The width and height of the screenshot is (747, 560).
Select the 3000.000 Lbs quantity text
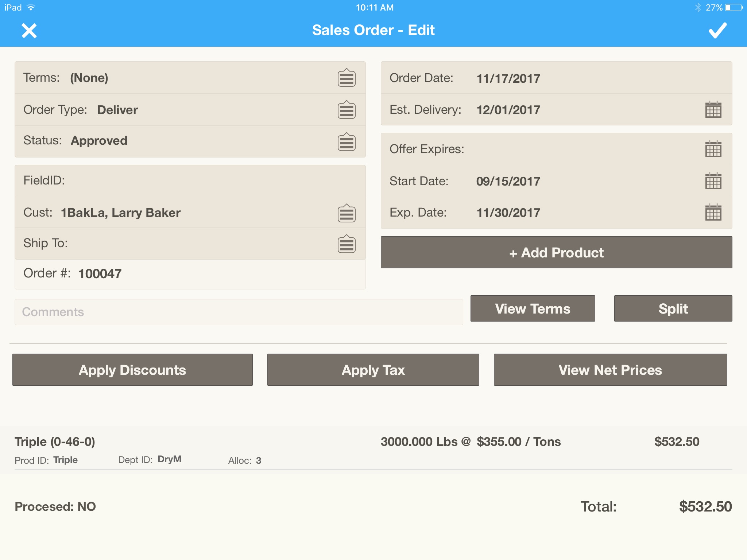[x=419, y=442]
